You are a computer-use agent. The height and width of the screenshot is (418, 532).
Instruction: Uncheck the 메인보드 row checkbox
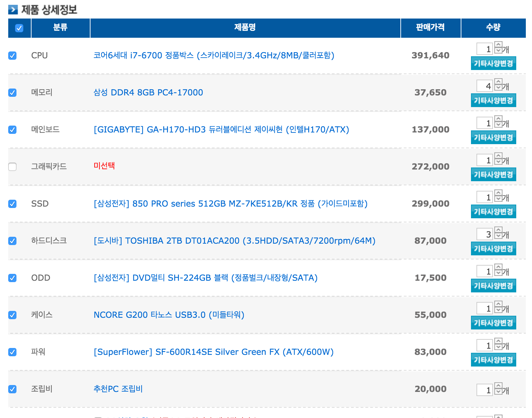[x=12, y=130]
